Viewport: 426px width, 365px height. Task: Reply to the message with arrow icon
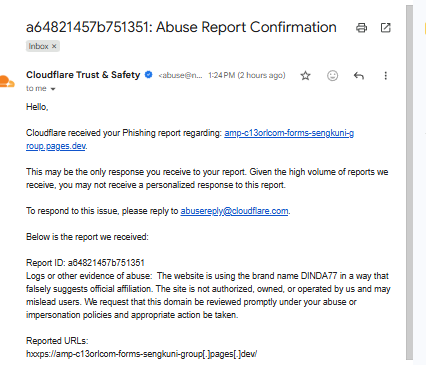pos(359,76)
